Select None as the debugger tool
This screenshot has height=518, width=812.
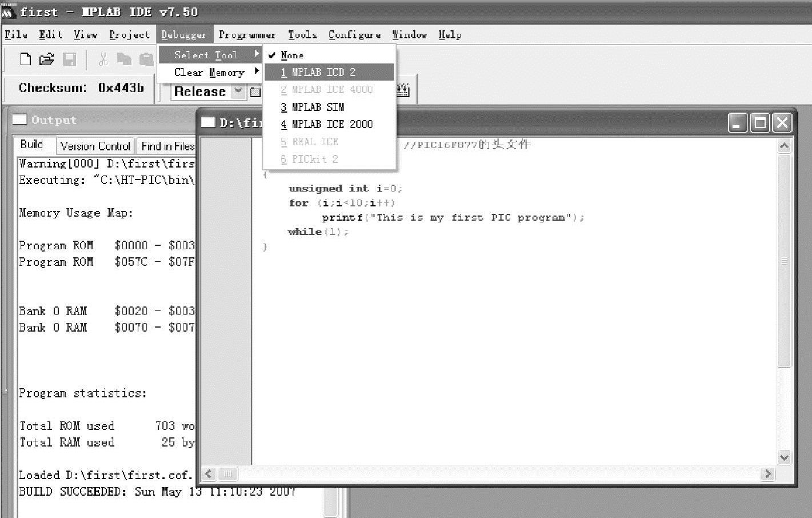329,55
